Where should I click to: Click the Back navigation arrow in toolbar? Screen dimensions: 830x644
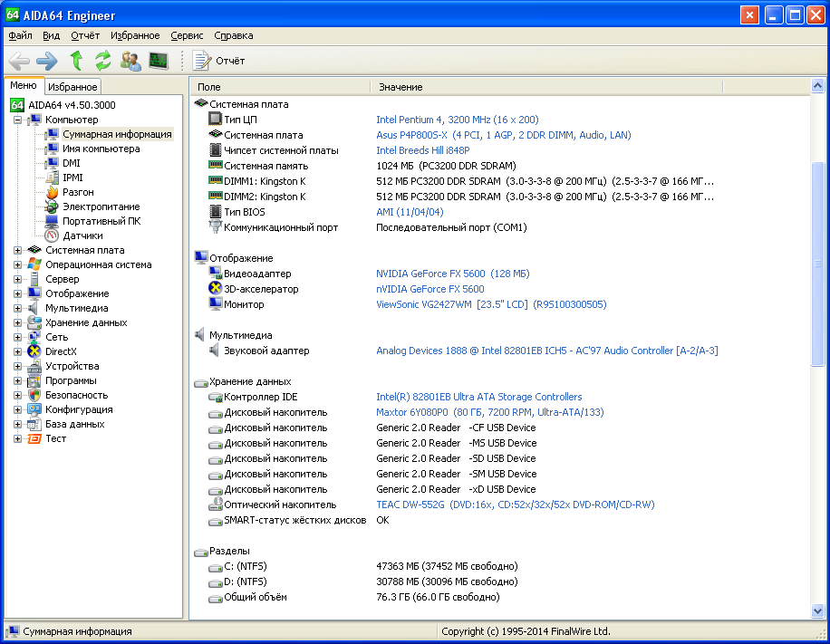point(19,61)
